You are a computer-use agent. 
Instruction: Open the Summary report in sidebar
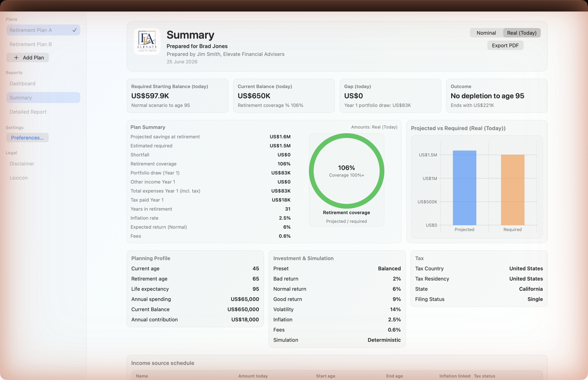pos(43,98)
